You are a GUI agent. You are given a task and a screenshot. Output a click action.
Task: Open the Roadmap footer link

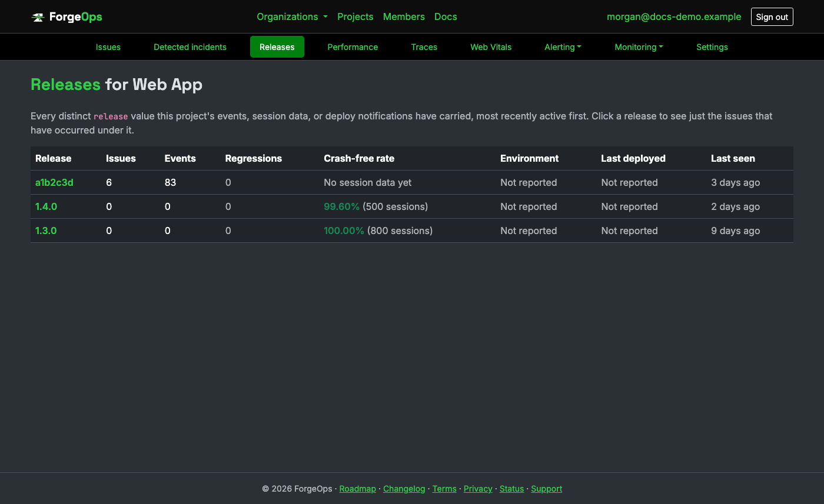coord(357,489)
